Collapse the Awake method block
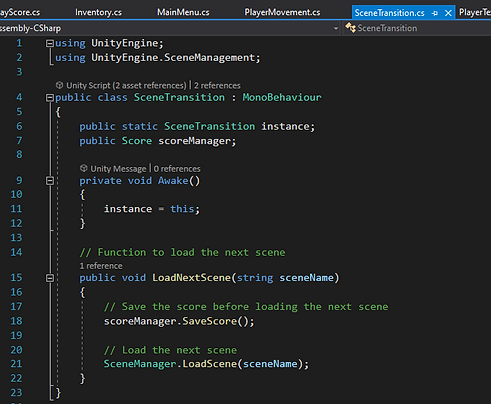 [x=50, y=181]
